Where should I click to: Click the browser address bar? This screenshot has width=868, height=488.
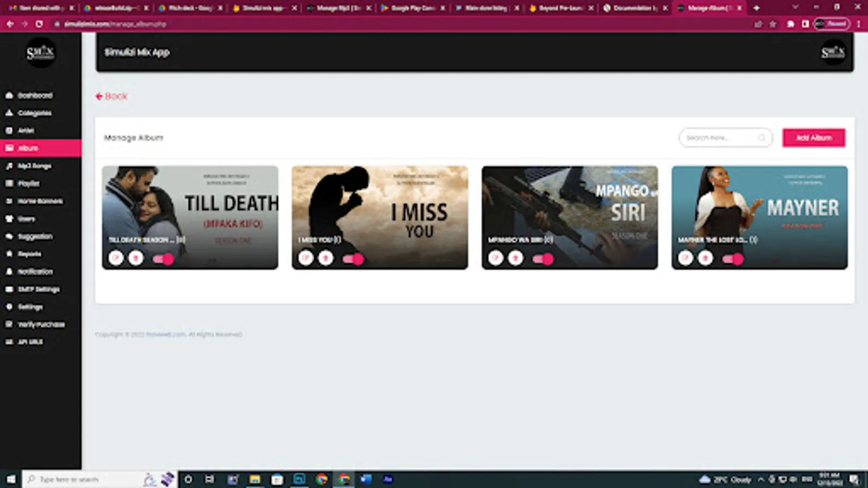point(401,24)
